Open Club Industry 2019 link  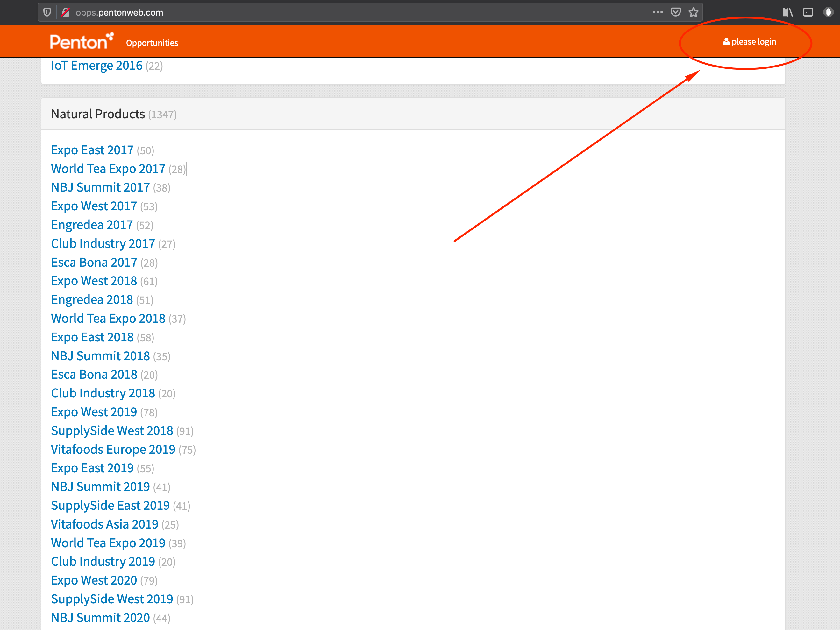pyautogui.click(x=103, y=562)
